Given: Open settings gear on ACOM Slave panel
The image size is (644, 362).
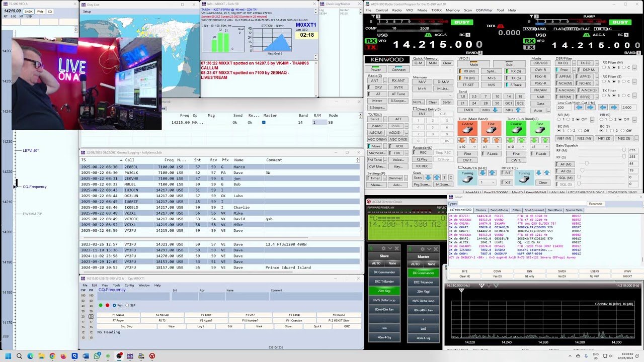Looking at the screenshot, I should click(x=384, y=248).
